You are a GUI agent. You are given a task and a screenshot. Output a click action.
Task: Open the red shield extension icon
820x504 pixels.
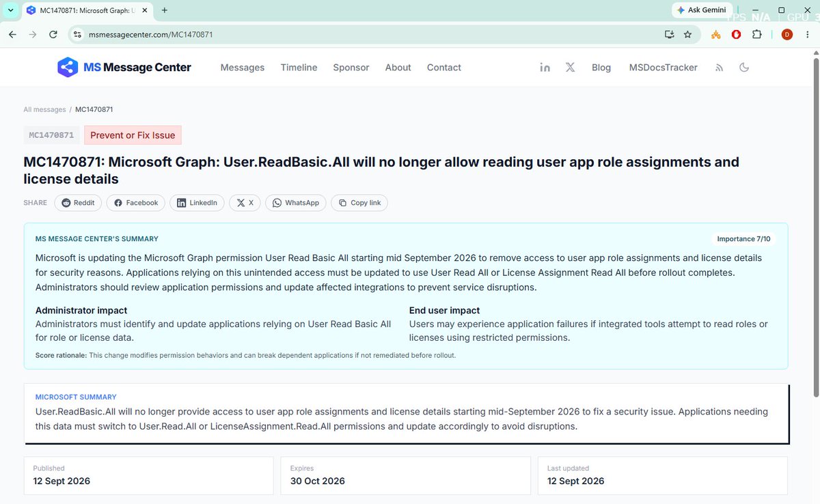point(736,34)
